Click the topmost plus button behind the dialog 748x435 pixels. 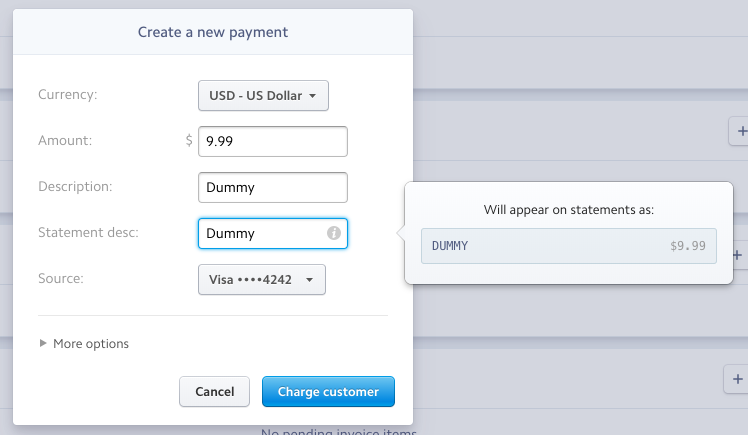[739, 131]
